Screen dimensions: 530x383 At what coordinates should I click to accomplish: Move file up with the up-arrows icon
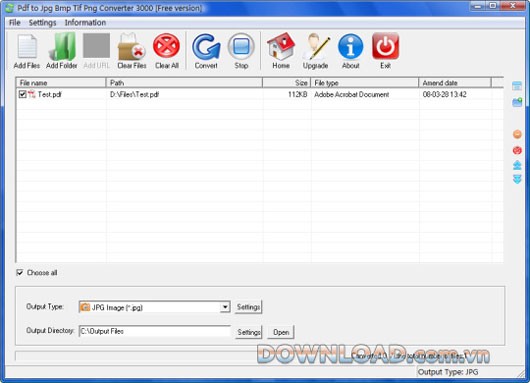(517, 165)
